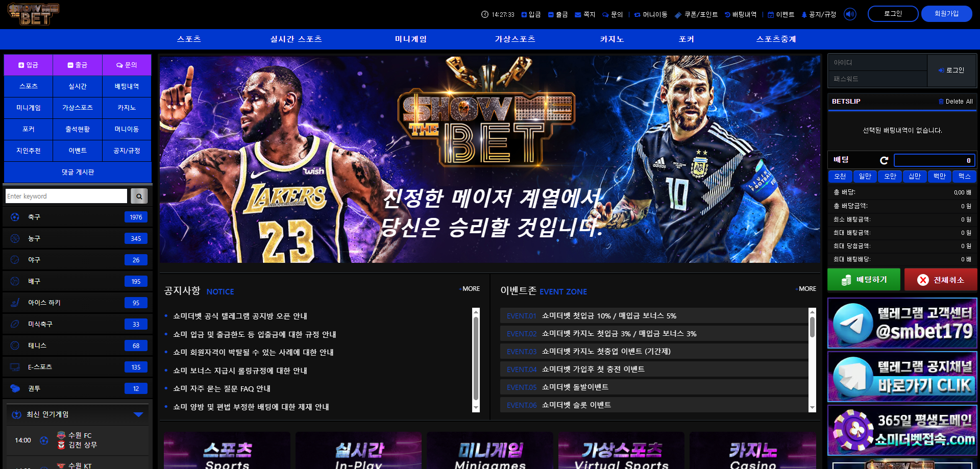
Task: Open 머니이동 in the top bar
Action: 651,14
